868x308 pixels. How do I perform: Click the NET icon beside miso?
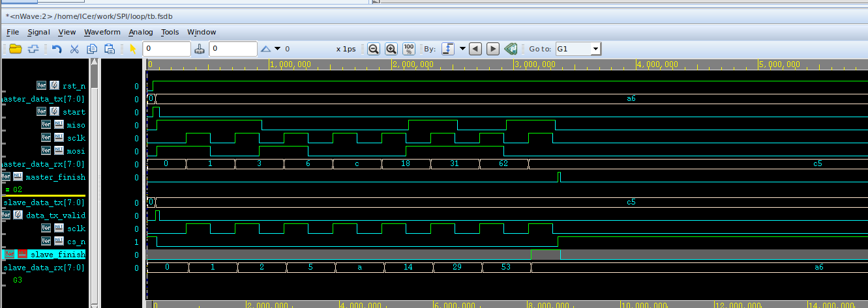(x=58, y=125)
